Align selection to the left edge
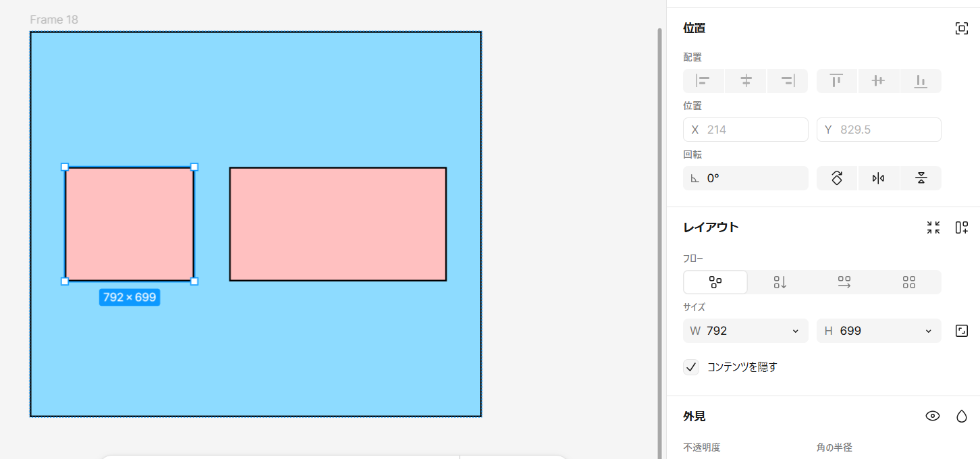980x459 pixels. [x=703, y=81]
